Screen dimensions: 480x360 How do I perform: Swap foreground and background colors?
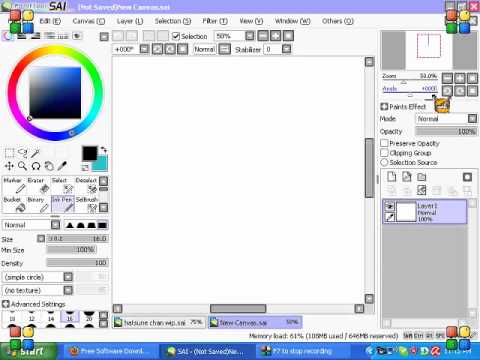[x=104, y=150]
